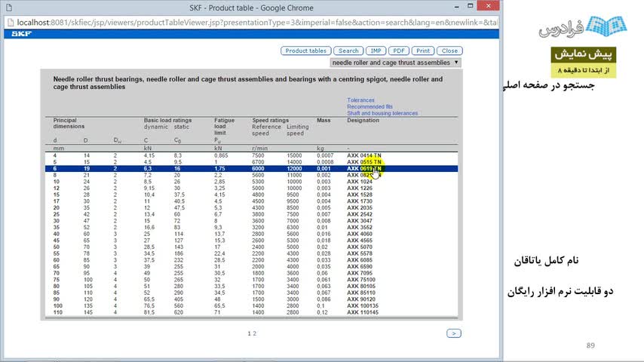
Task: Export table using the PDF button
Action: click(x=399, y=51)
